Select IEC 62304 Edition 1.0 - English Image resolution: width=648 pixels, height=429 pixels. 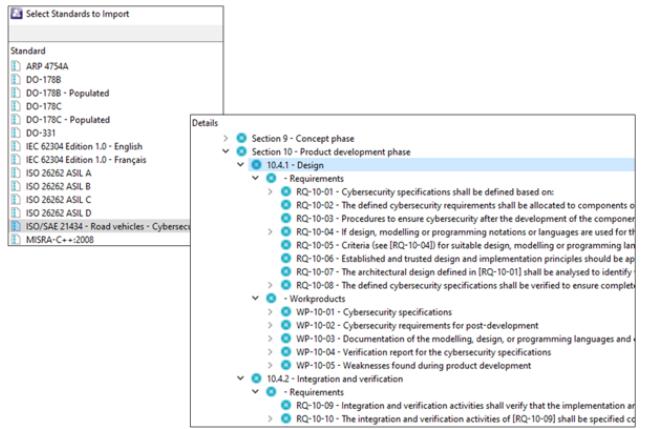click(x=84, y=146)
